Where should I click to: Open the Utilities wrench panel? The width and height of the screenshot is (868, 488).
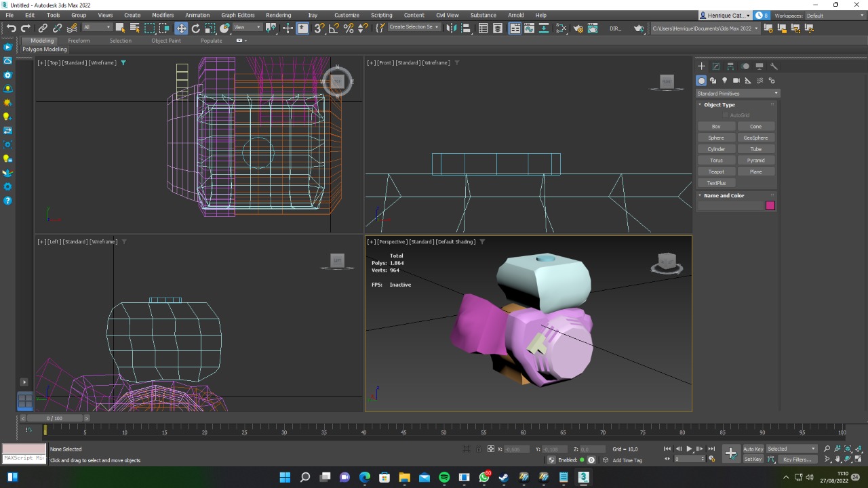[774, 66]
